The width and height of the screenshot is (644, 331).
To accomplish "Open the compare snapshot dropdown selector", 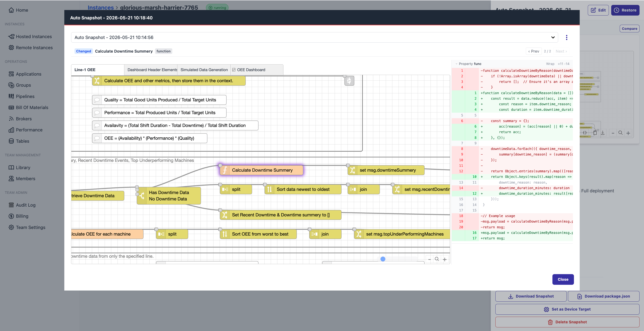I will 315,37.
